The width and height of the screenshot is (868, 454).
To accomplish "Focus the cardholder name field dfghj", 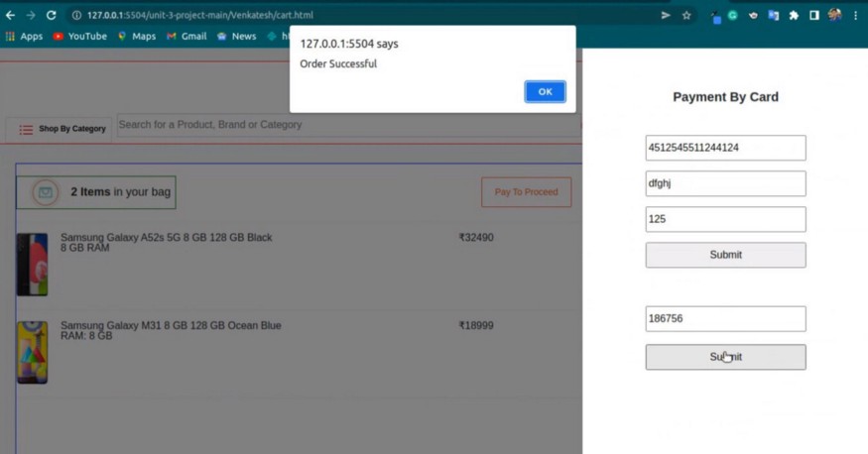I will tap(725, 183).
